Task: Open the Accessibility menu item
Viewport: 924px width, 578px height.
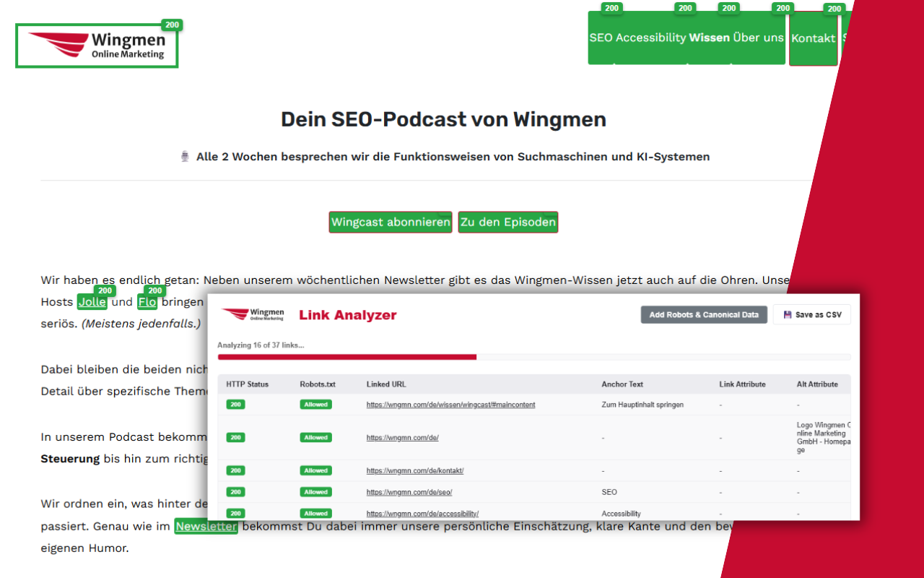Action: (650, 38)
